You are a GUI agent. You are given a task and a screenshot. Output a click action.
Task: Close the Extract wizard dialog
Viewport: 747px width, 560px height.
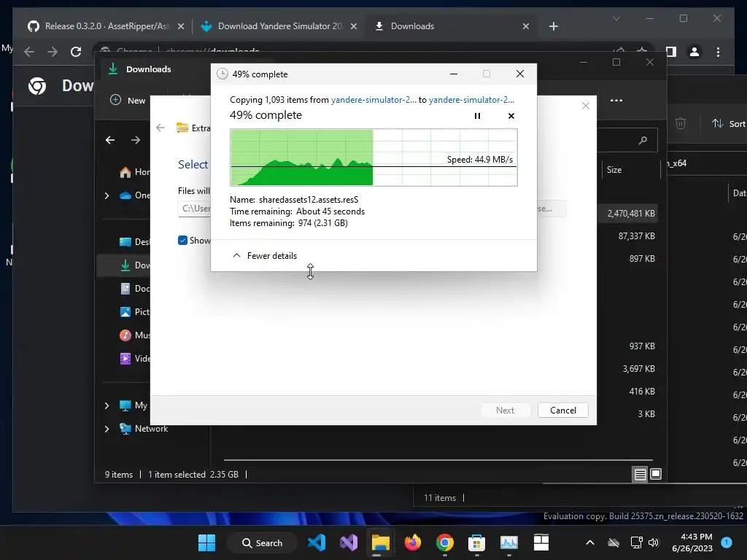(586, 106)
